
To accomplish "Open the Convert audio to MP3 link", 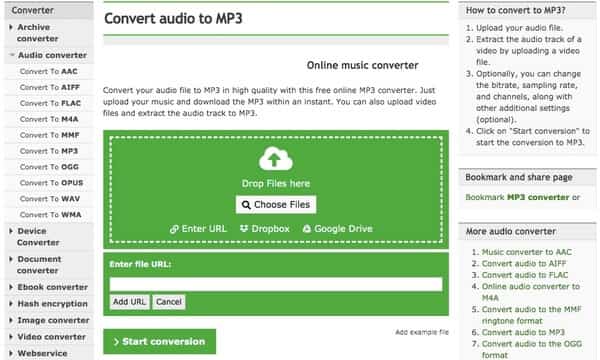I will pos(523,332).
